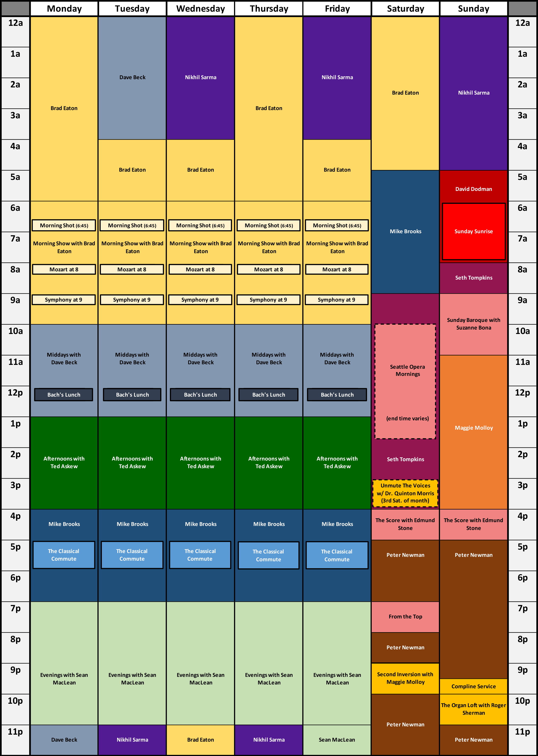Image resolution: width=538 pixels, height=756 pixels.
Task: Click Tuesday's Symphony at 9 box
Action: click(132, 300)
